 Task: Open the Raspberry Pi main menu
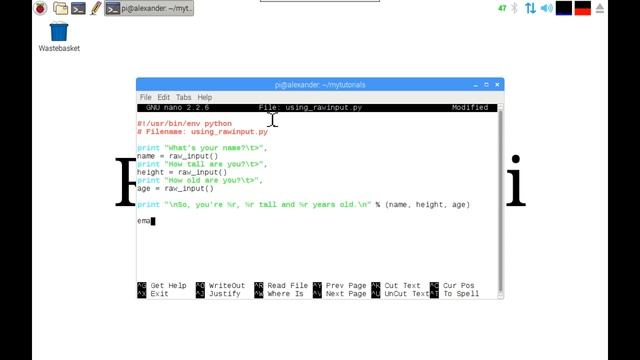(40, 8)
